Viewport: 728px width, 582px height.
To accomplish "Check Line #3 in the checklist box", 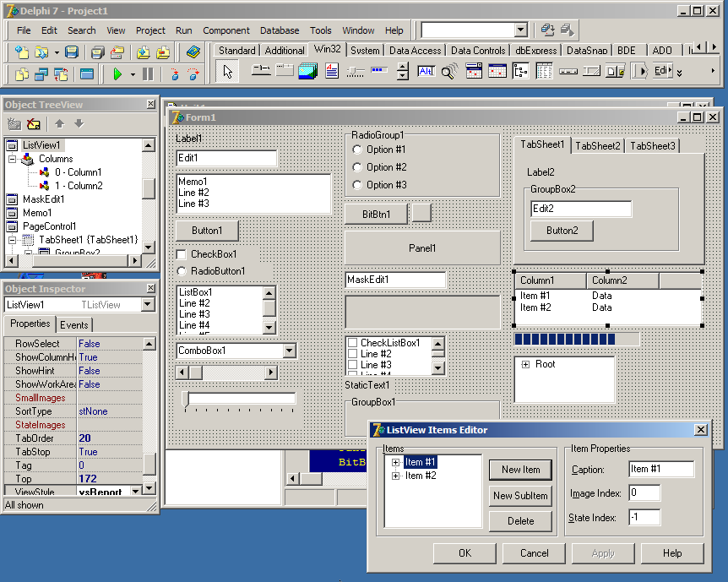I will pos(353,365).
